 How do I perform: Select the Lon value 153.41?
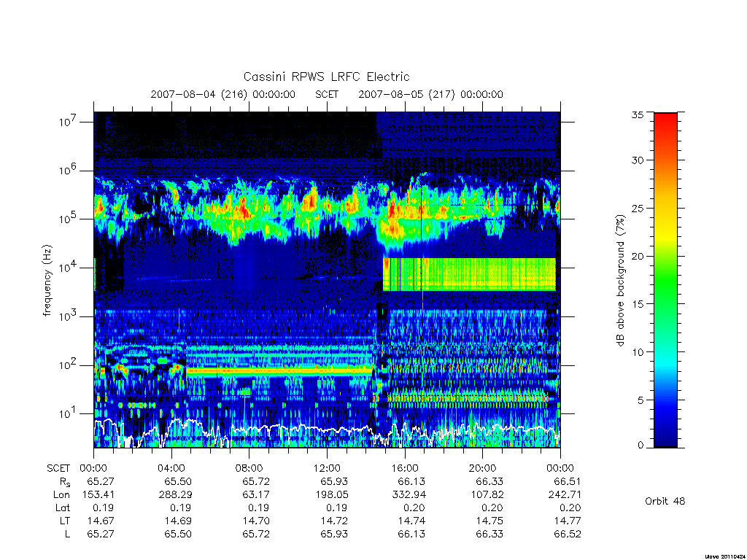(98, 494)
